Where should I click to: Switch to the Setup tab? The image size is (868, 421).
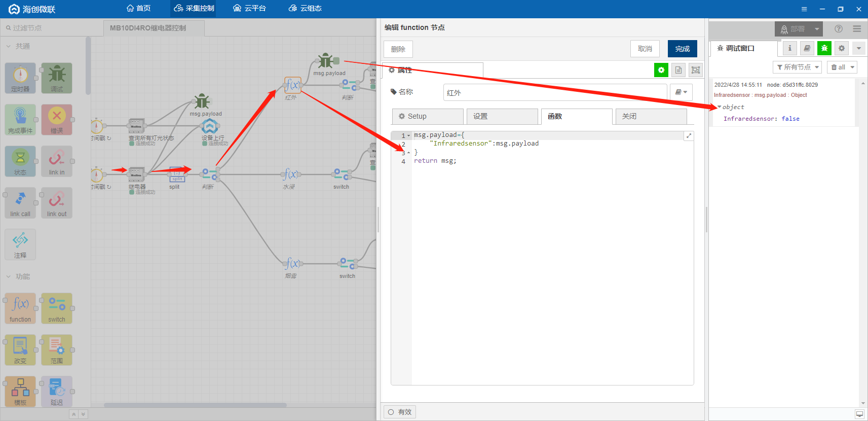(x=428, y=116)
